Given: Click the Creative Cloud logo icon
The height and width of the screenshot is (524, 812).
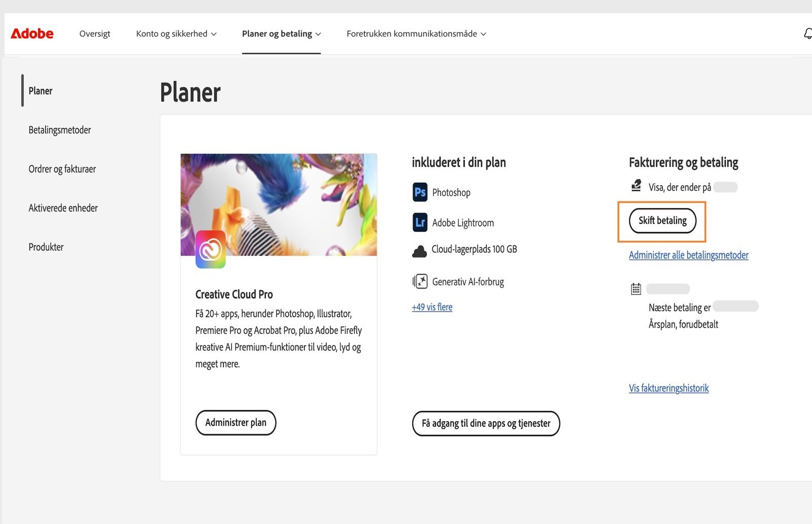Looking at the screenshot, I should [211, 250].
